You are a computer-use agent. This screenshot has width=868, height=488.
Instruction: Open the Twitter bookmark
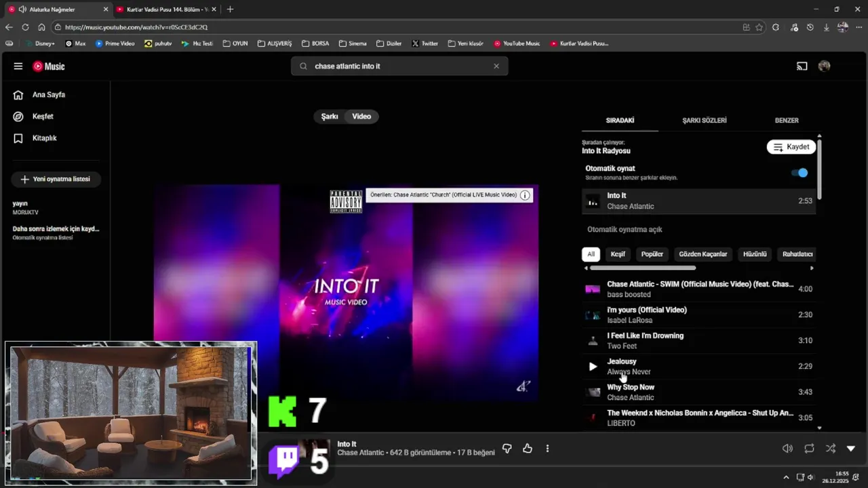425,43
